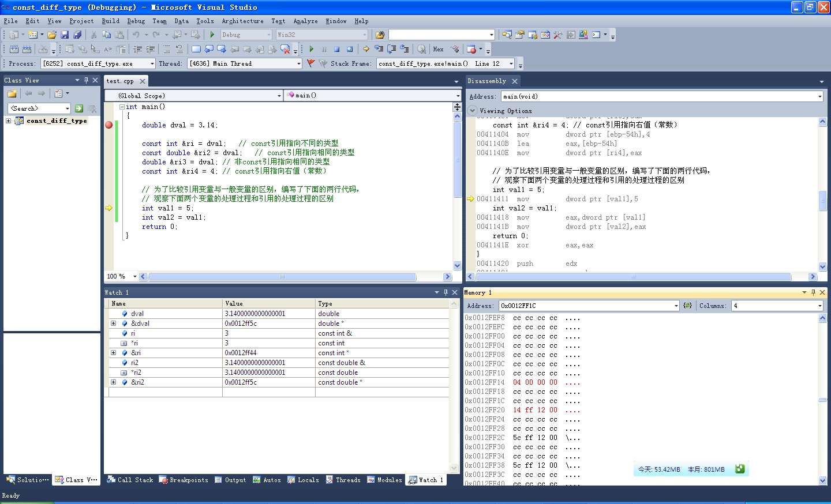The image size is (831, 504).
Task: Close the Disassembly tab
Action: click(515, 81)
